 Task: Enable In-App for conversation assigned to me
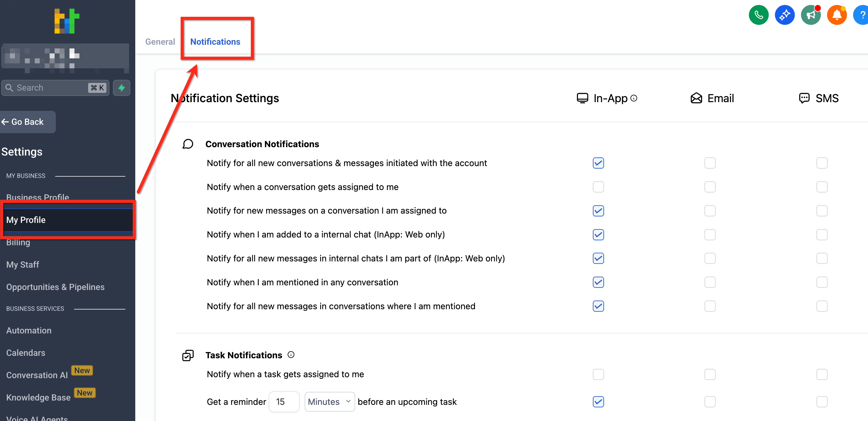598,187
